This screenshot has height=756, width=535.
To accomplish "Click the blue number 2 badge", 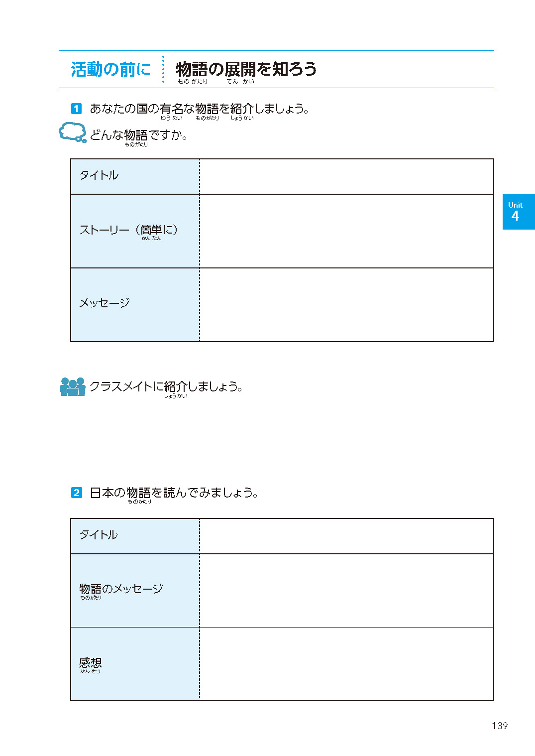I will pos(76,493).
